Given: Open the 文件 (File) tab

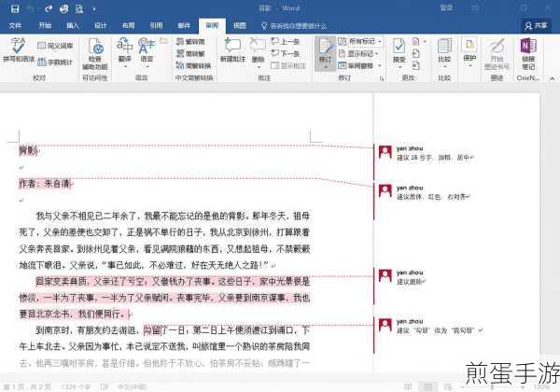Looking at the screenshot, I should (15, 26).
